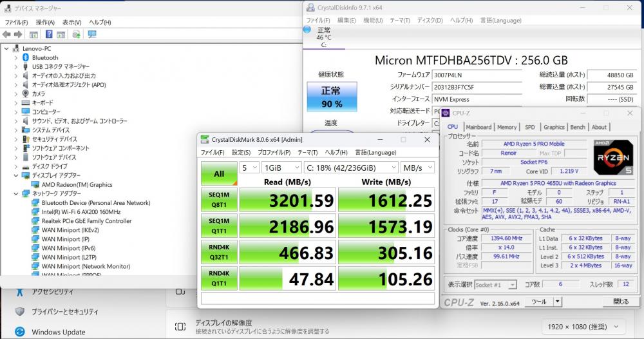Click the All benchmark button
644x339 pixels.
tap(219, 173)
